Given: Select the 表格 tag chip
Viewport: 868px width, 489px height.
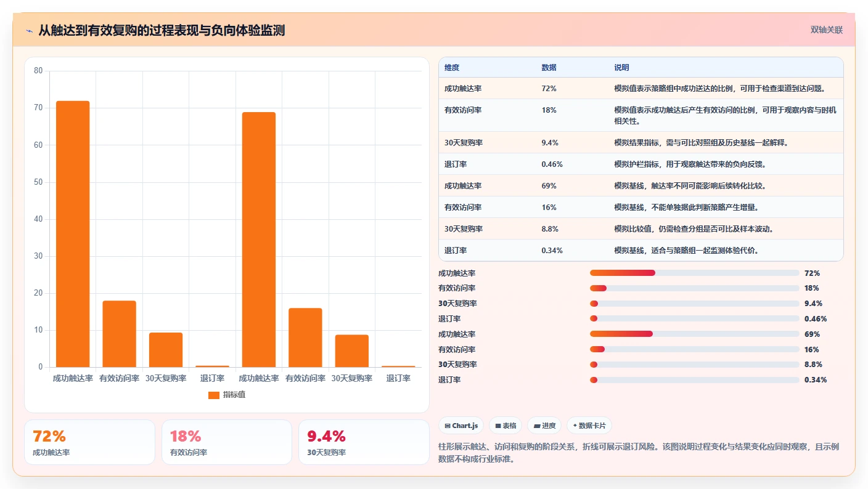Looking at the screenshot, I should [x=506, y=426].
